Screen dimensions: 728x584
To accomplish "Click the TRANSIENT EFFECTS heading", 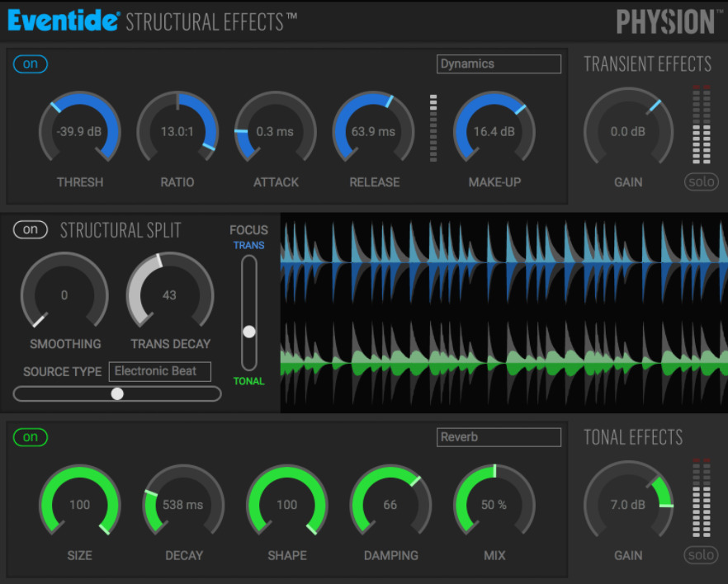I will pos(648,64).
